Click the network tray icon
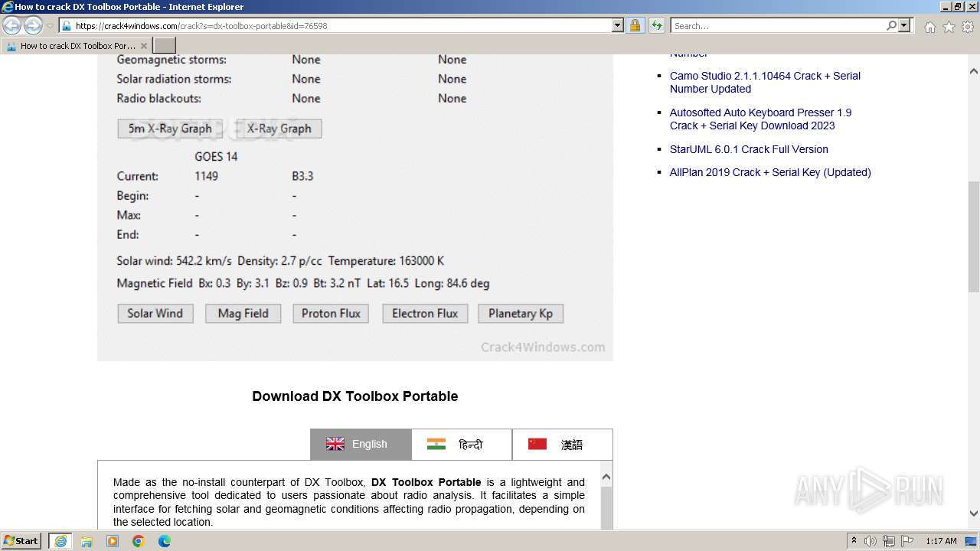Viewport: 980px width, 551px height. click(889, 541)
